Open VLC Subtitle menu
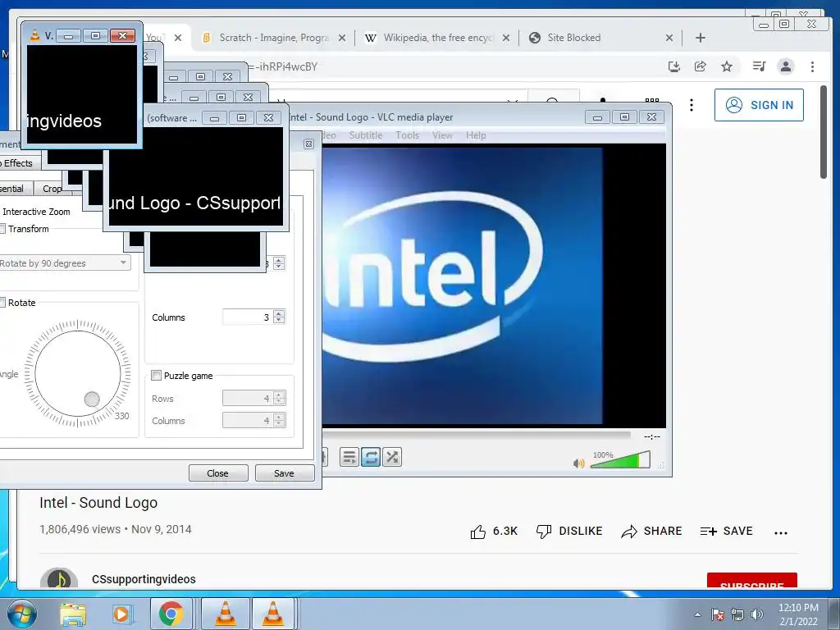This screenshot has height=630, width=840. (365, 135)
